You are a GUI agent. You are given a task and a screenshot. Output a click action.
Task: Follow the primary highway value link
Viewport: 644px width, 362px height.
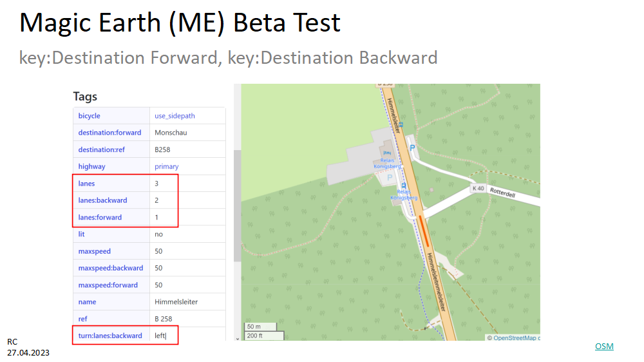pos(166,166)
